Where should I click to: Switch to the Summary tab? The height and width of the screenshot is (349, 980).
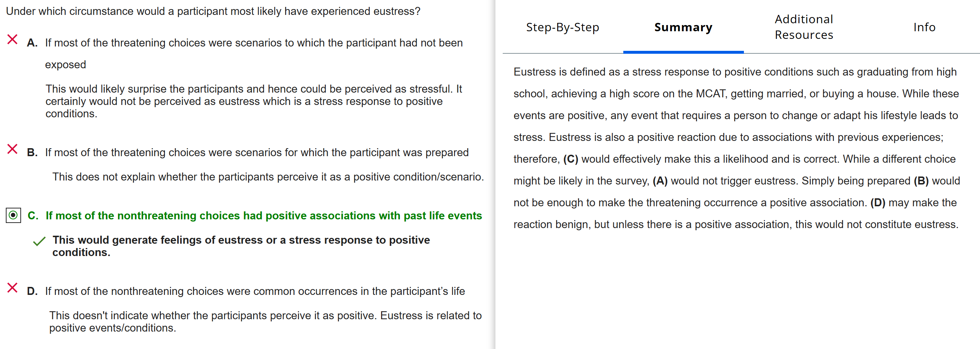[683, 27]
